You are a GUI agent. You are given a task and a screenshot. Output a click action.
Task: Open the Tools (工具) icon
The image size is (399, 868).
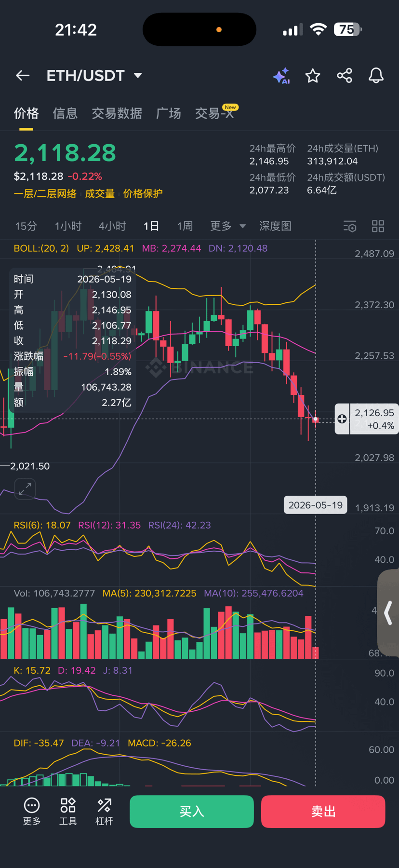(x=68, y=812)
